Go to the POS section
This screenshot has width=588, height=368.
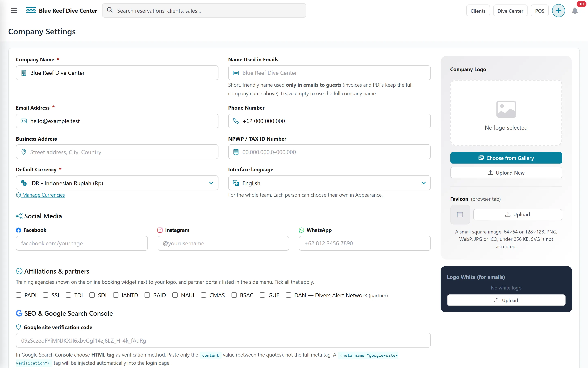[540, 11]
